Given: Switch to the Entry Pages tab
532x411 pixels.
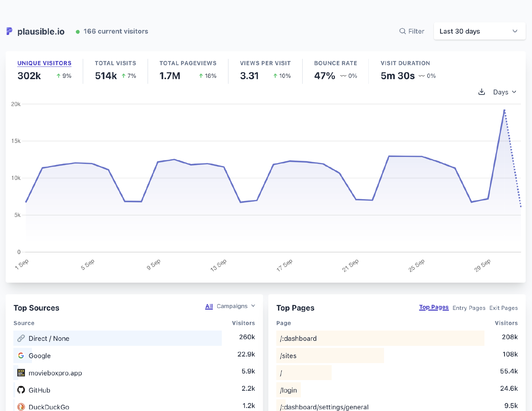Looking at the screenshot, I should point(468,308).
